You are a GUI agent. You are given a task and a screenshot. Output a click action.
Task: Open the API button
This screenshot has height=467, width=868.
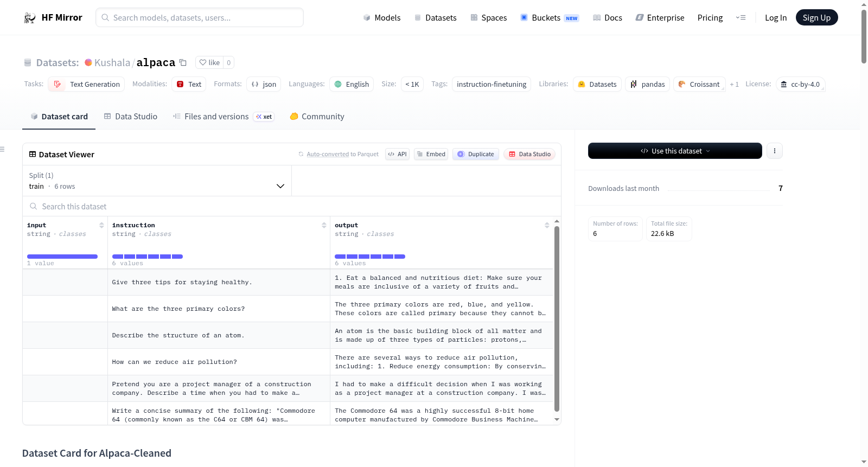tap(397, 154)
